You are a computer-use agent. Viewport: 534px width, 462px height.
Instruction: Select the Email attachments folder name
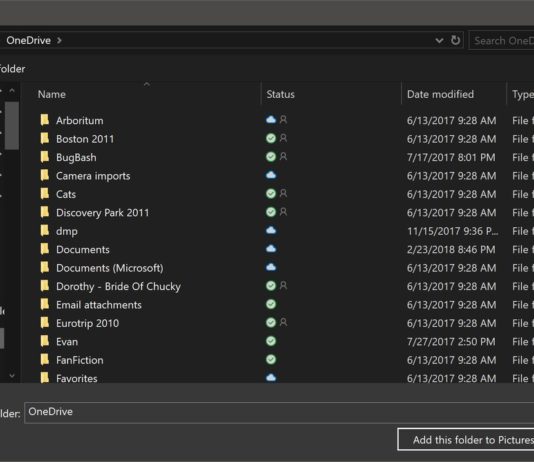pyautogui.click(x=99, y=305)
